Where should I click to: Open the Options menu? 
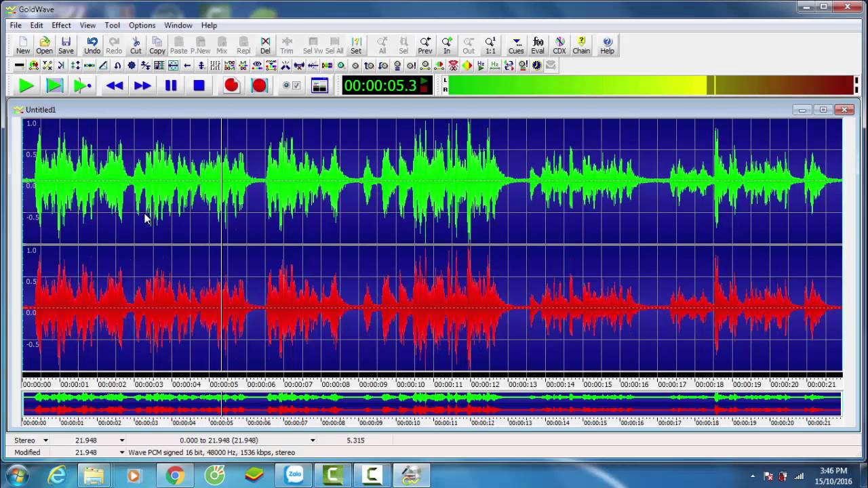click(x=142, y=25)
